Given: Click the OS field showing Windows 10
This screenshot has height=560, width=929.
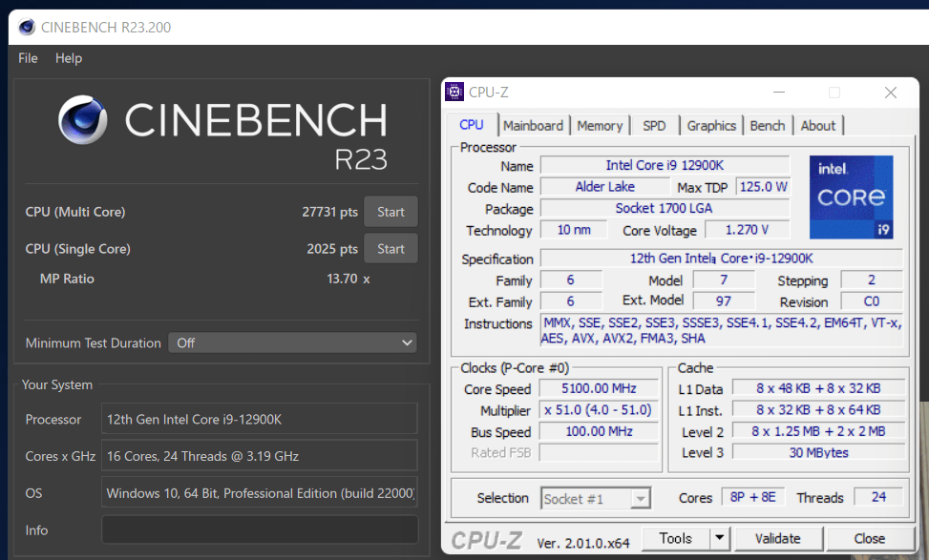Looking at the screenshot, I should [x=260, y=492].
